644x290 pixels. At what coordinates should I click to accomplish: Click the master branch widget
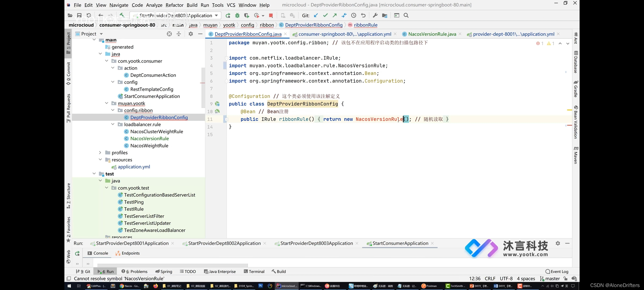pos(550,279)
